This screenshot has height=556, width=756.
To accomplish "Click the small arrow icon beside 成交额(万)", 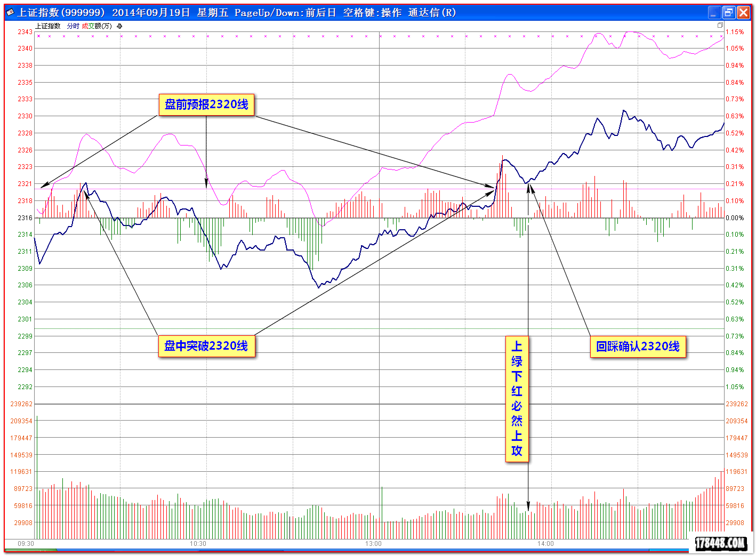I will [x=119, y=26].
